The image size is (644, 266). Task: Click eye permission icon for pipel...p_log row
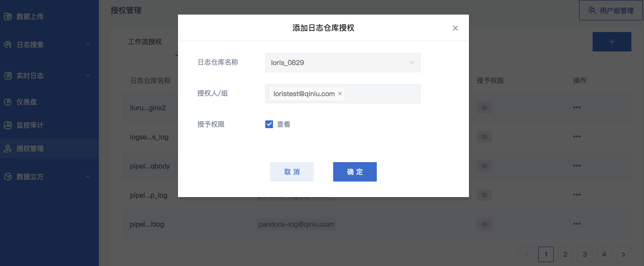tap(484, 195)
